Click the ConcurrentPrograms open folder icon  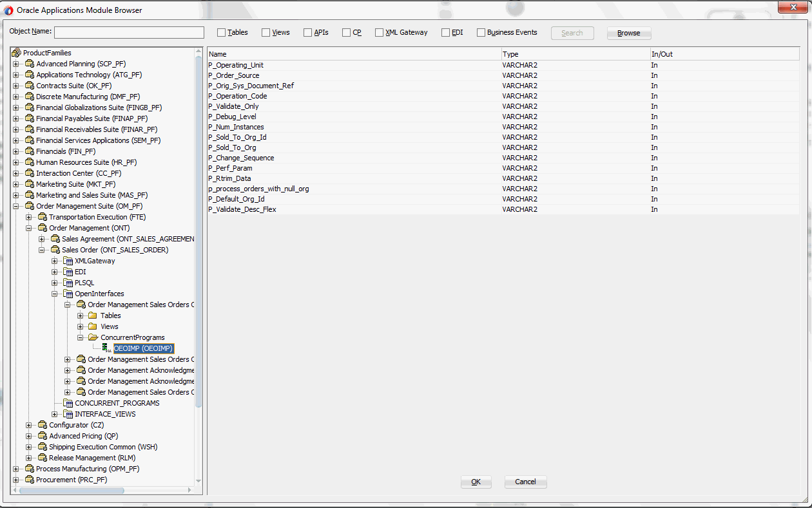pos(93,337)
